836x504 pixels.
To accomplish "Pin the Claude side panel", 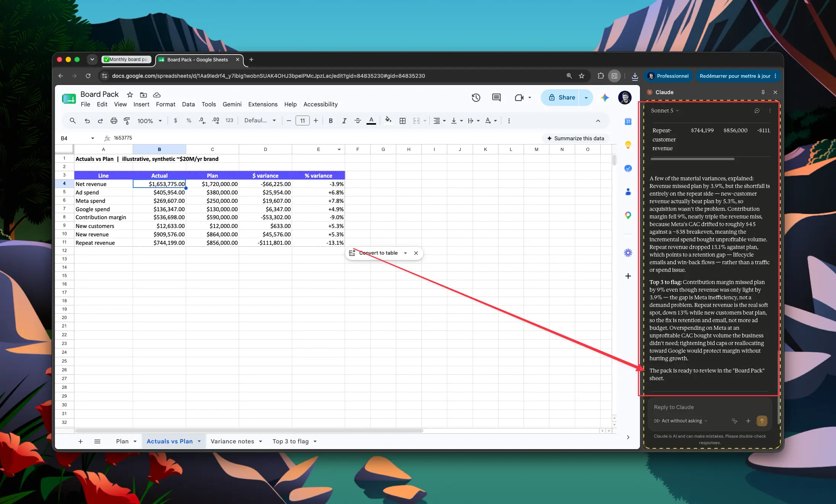I will (x=763, y=92).
